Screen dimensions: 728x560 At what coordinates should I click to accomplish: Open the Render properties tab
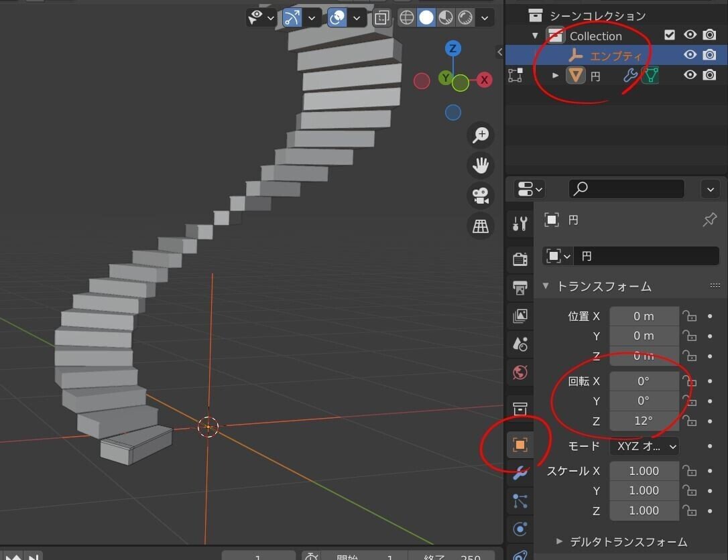(x=520, y=259)
